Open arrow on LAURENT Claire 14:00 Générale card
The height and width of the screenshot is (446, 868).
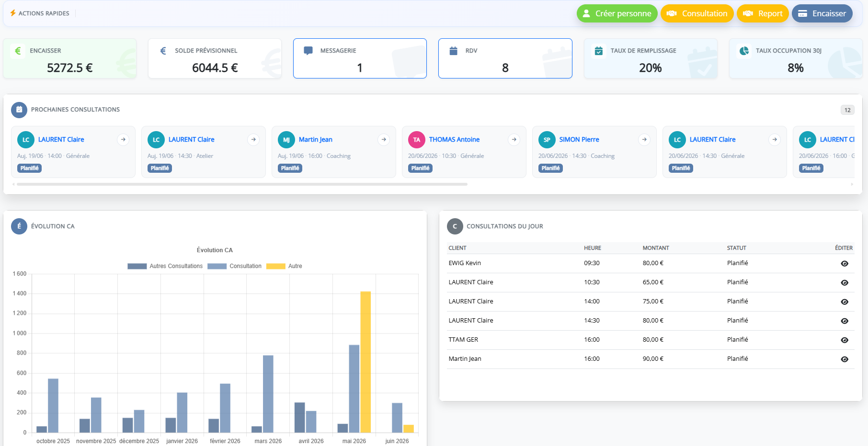[123, 140]
